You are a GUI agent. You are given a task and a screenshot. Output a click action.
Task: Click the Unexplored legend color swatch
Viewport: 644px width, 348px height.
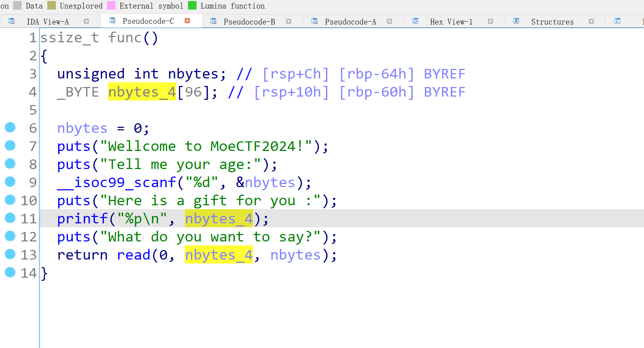(x=52, y=5)
